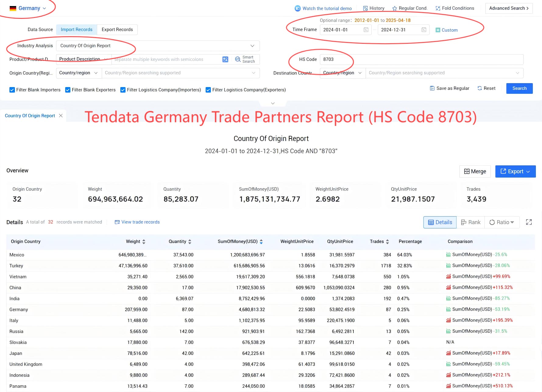Screen dimensions: 542x392
Task: Click Vietnam comparison chart icon
Action: click(x=448, y=277)
